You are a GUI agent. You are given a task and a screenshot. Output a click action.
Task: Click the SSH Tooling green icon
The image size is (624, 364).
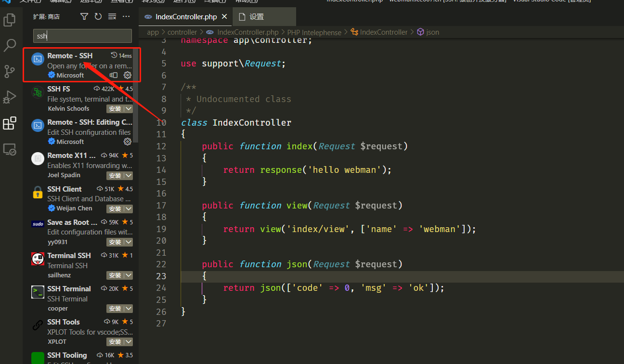point(38,358)
